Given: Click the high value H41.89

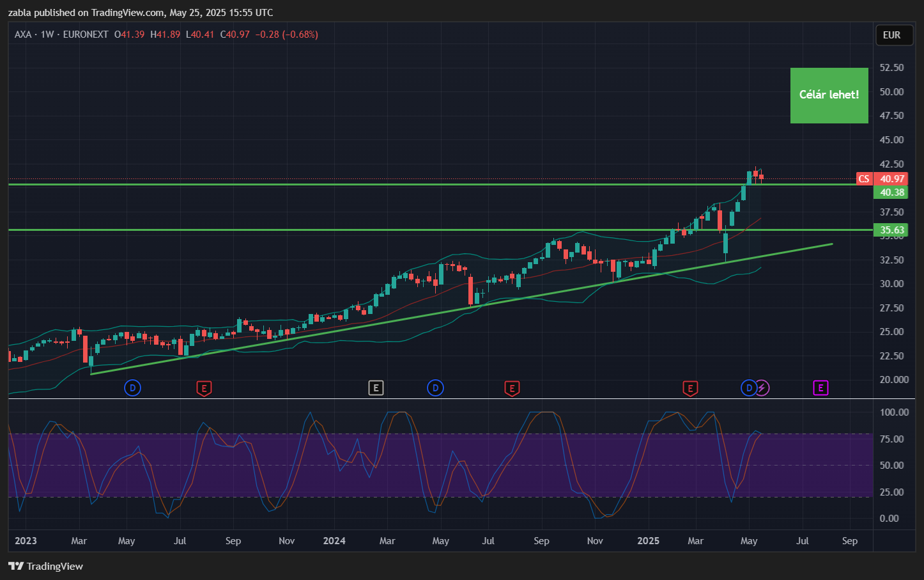Looking at the screenshot, I should (x=166, y=35).
